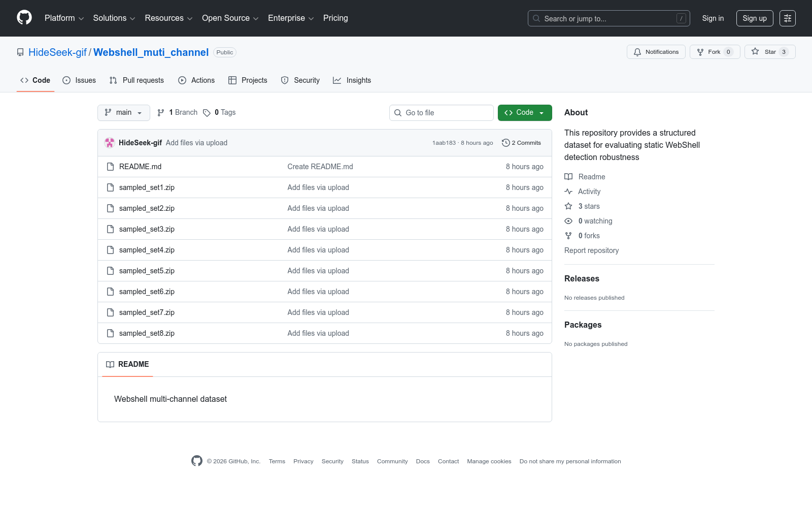Open the sampled_set2.zip file
This screenshot has width=812, height=508.
click(x=147, y=208)
